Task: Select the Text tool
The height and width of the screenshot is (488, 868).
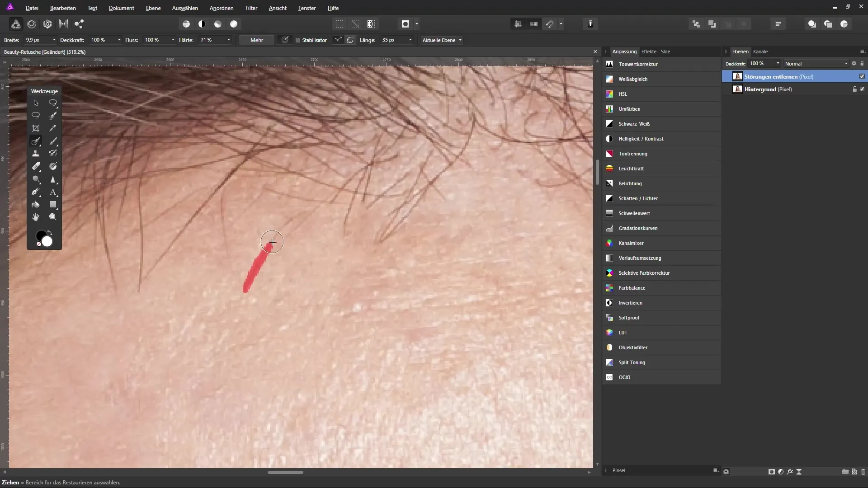Action: [x=53, y=192]
